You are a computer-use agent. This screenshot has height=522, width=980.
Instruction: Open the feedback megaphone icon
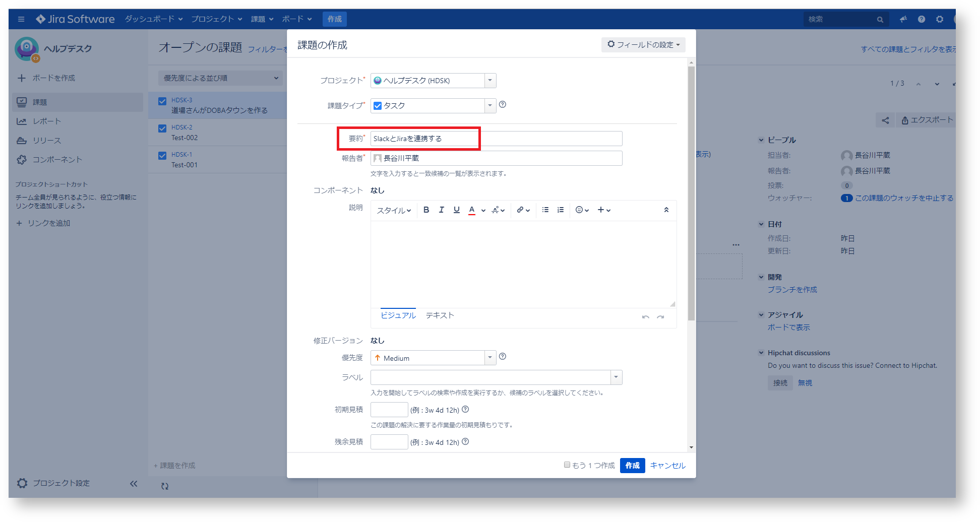point(903,19)
